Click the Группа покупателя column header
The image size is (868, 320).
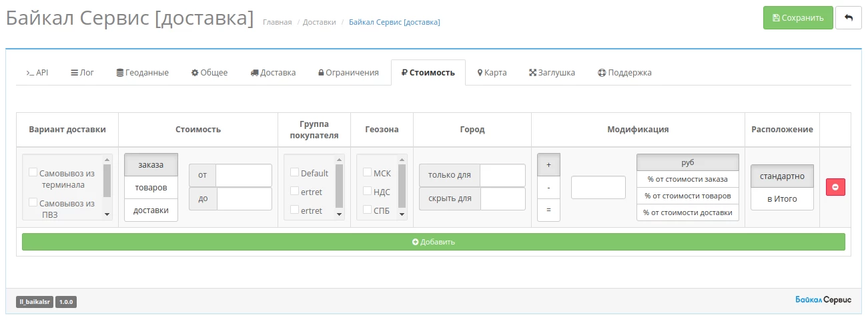coord(314,130)
